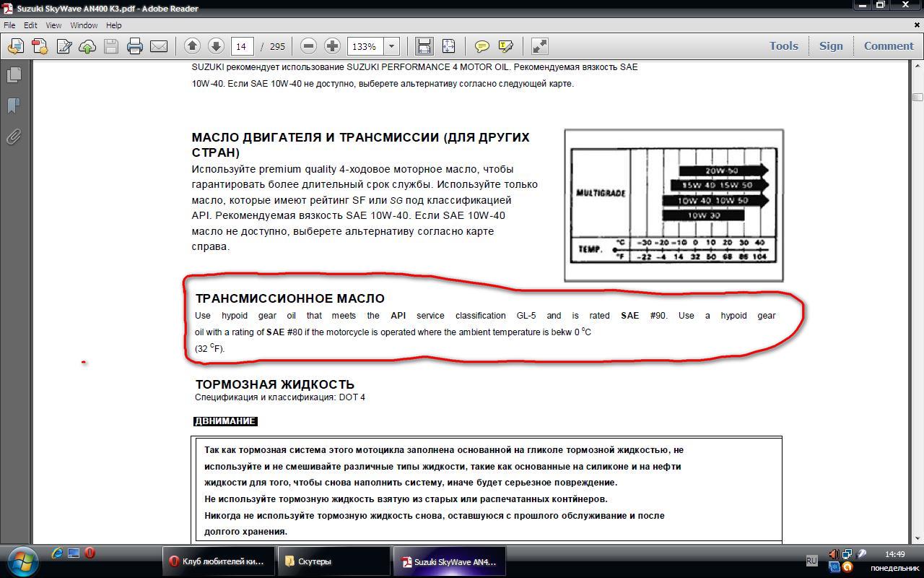Open the Edit menu
Image resolution: width=924 pixels, height=578 pixels.
click(x=30, y=25)
